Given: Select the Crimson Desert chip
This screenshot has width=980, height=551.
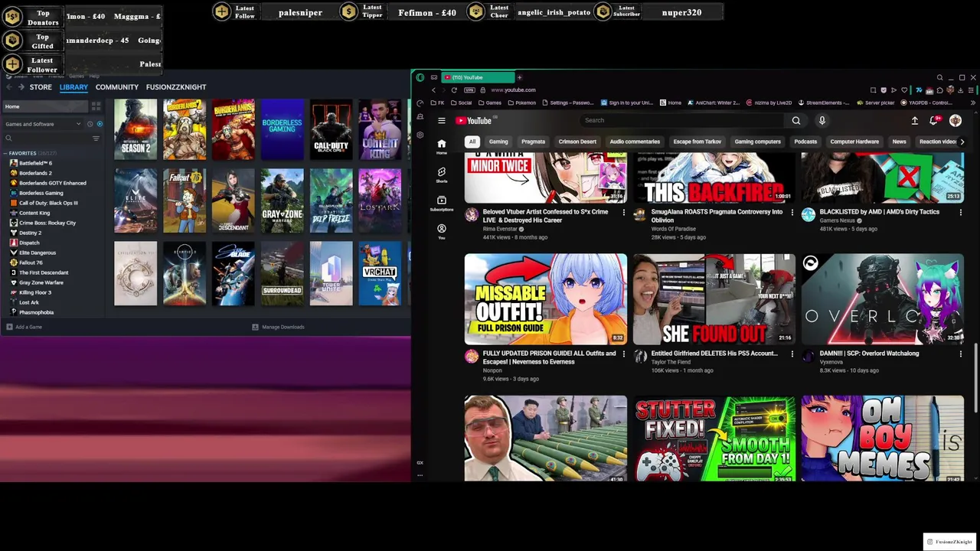Looking at the screenshot, I should (x=577, y=142).
